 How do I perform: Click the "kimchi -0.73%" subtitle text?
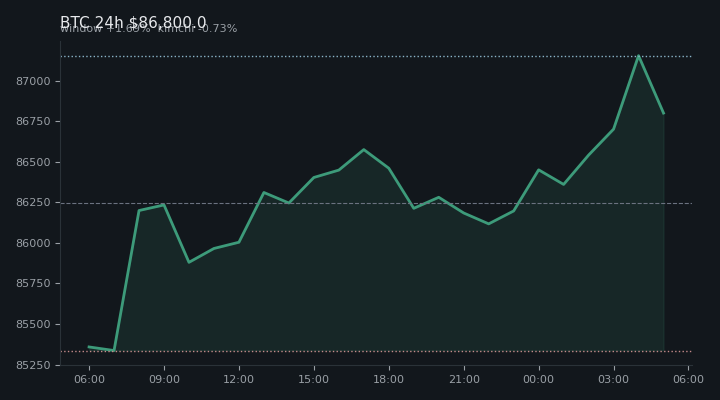(x=197, y=29)
